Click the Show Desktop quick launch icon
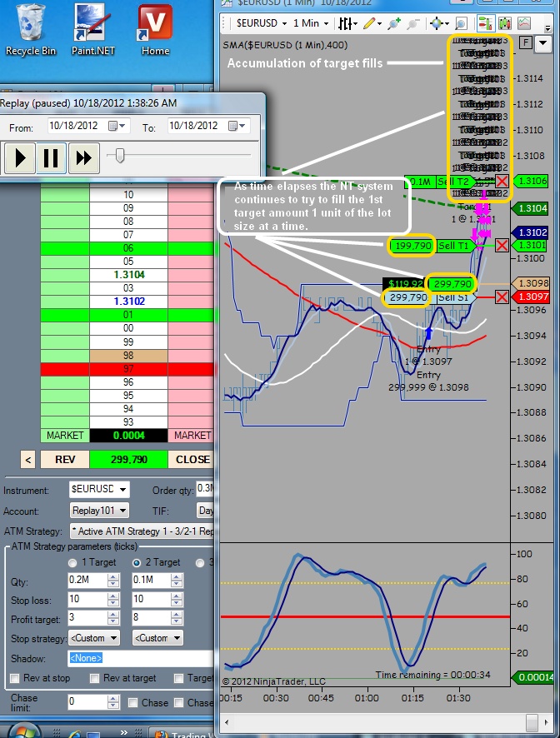The height and width of the screenshot is (738, 560). [x=93, y=734]
